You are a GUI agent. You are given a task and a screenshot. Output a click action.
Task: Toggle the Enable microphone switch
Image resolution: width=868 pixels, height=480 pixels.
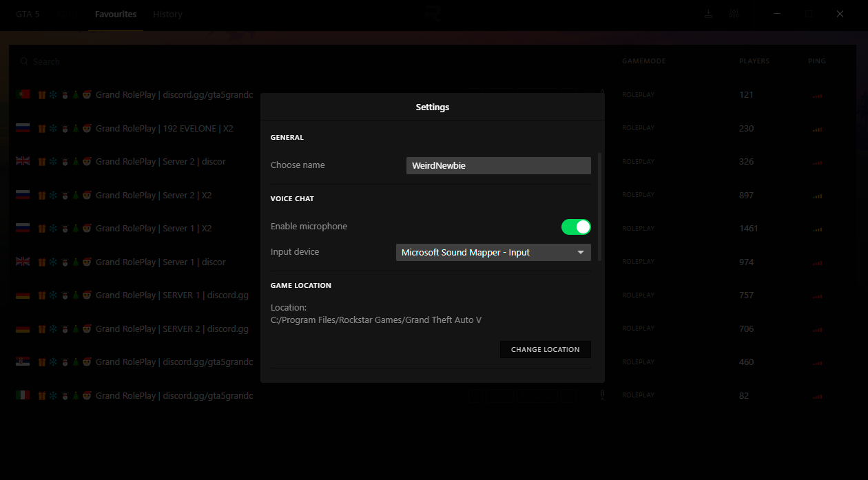click(x=576, y=227)
